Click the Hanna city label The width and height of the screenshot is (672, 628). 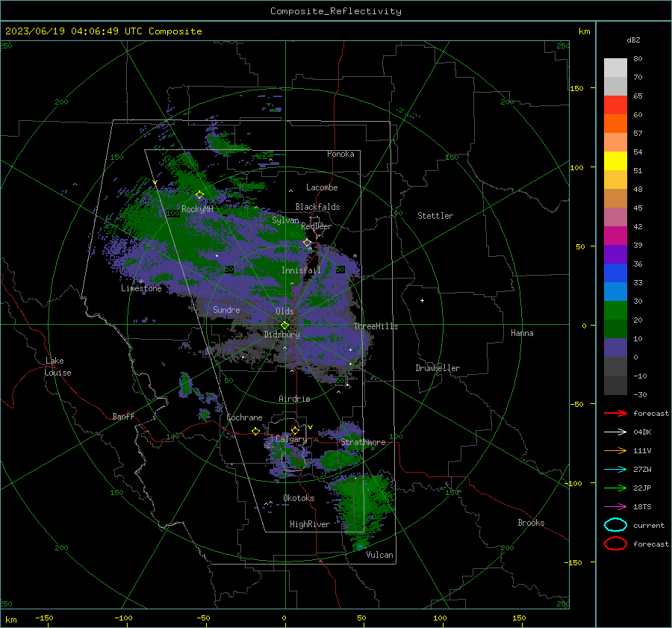click(x=522, y=333)
